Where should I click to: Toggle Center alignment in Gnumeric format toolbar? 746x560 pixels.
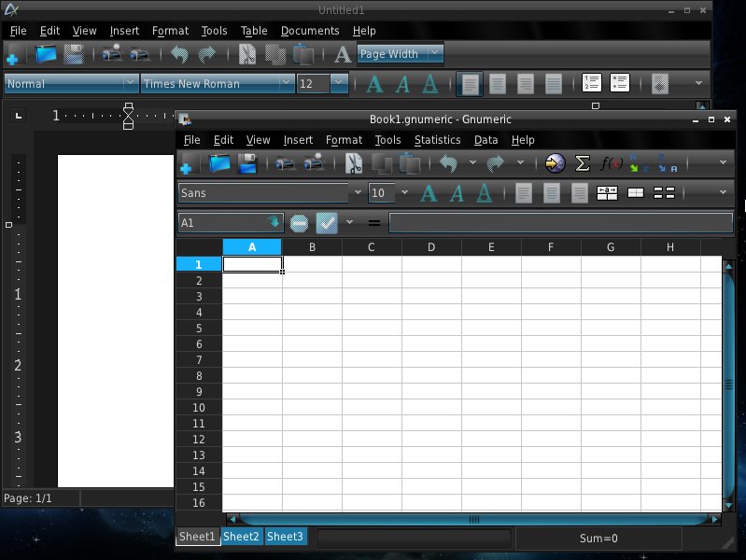552,193
